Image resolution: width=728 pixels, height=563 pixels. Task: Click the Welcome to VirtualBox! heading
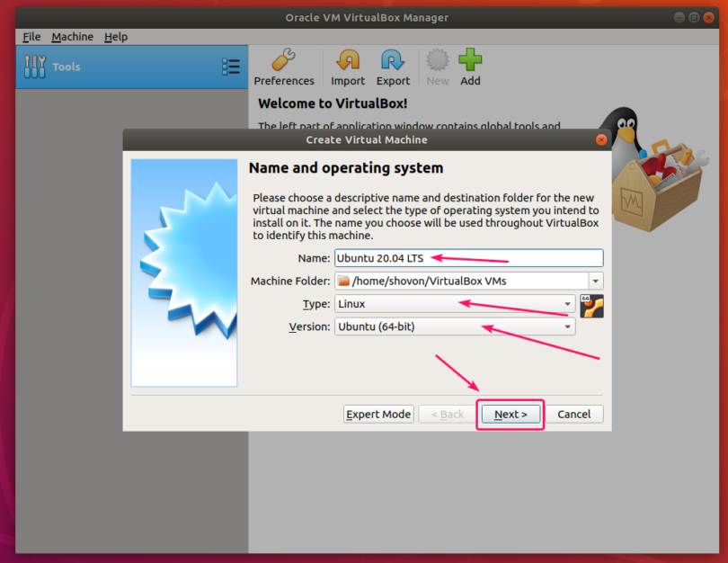tap(333, 103)
